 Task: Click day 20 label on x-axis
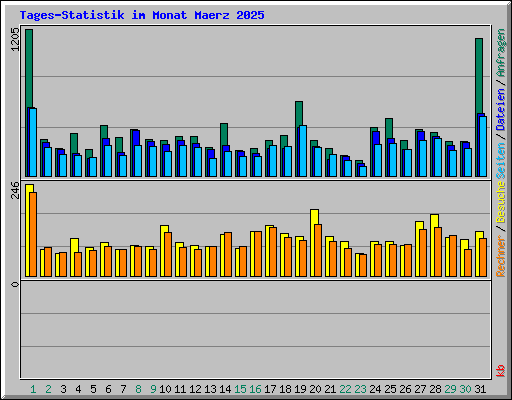(315, 389)
